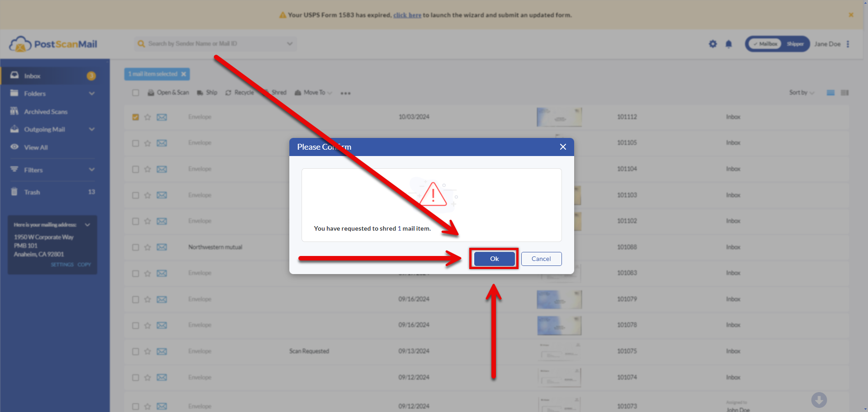Click mail ID 101088 text
This screenshot has width=868, height=412.
pyautogui.click(x=627, y=247)
